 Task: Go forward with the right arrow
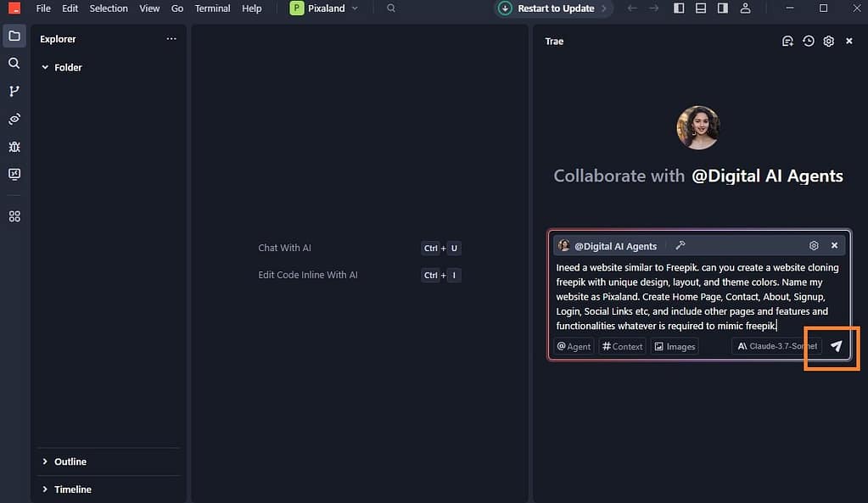pyautogui.click(x=654, y=8)
